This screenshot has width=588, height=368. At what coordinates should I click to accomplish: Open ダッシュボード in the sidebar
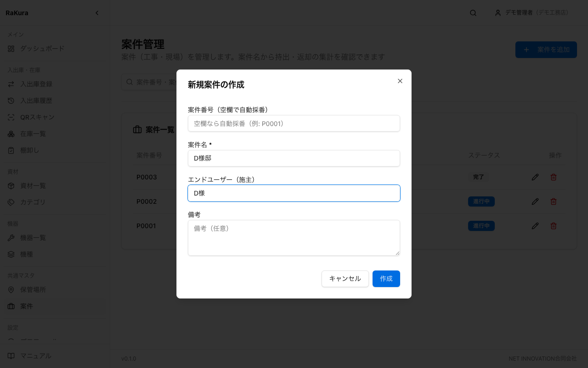55,48
